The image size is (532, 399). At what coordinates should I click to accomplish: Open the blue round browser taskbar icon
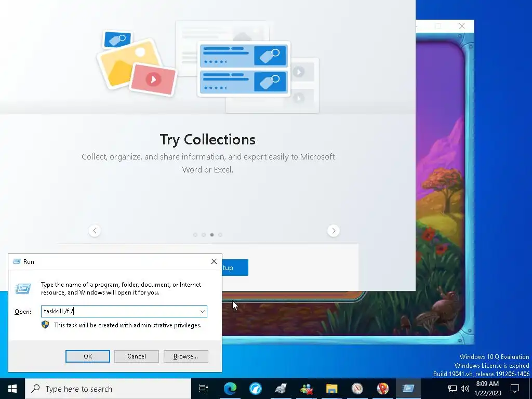[256, 389]
